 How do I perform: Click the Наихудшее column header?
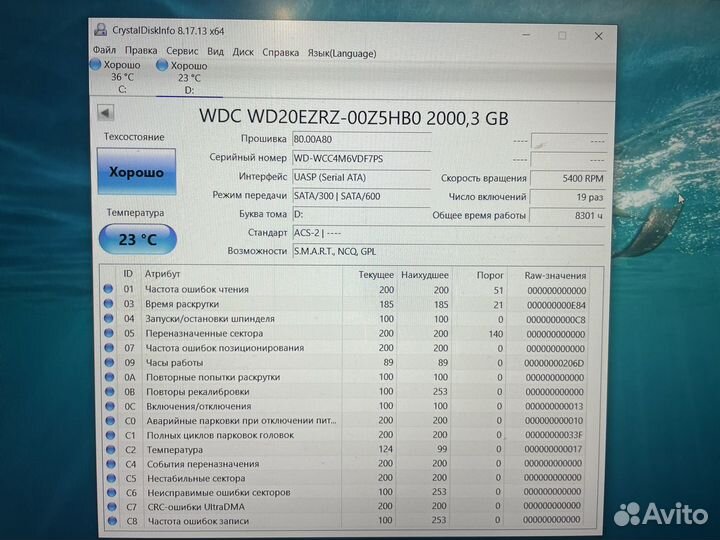[x=425, y=275]
